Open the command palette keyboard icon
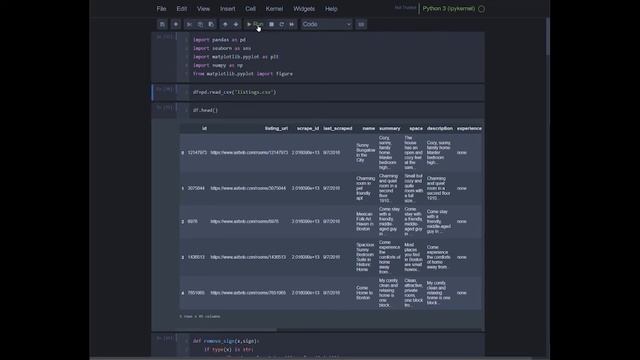 (361, 24)
